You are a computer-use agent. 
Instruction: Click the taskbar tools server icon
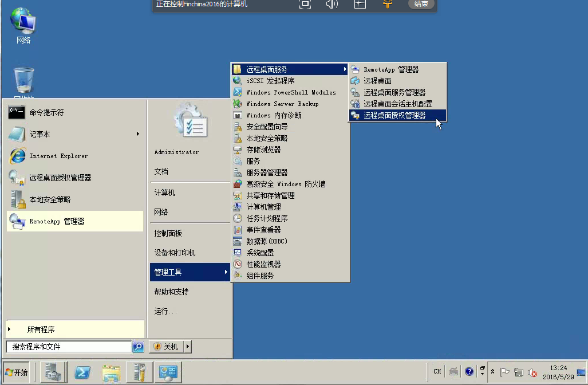click(x=140, y=372)
